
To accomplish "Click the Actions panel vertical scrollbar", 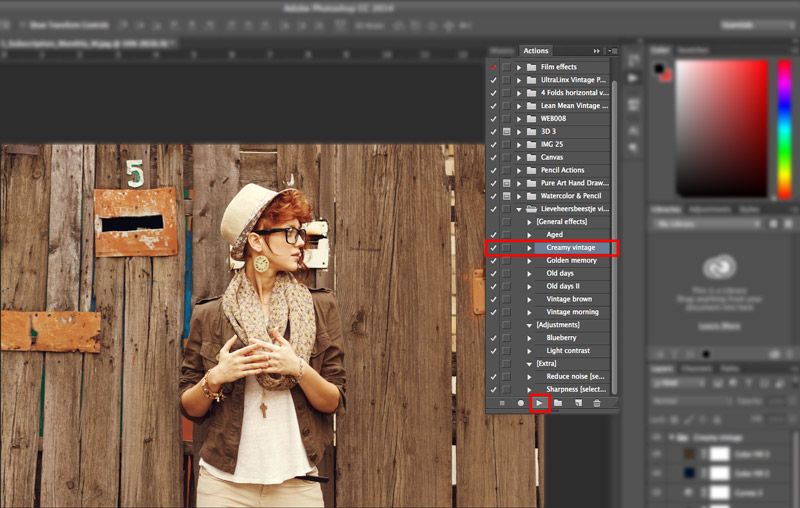I will 614,237.
